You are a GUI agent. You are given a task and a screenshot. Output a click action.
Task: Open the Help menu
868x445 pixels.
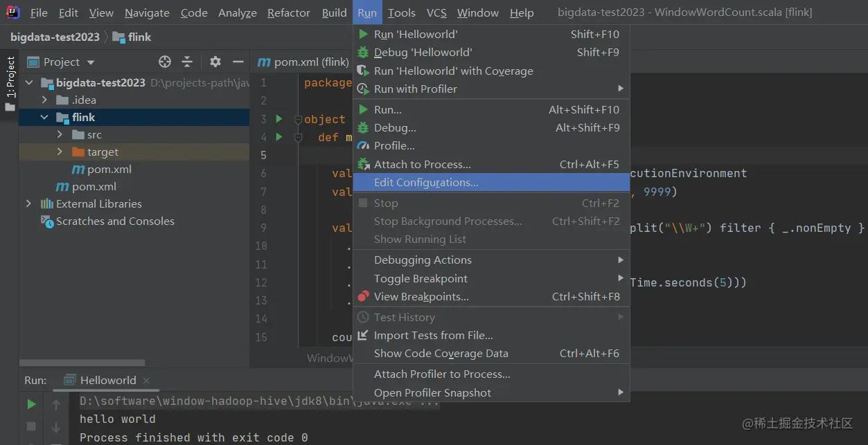coord(522,12)
